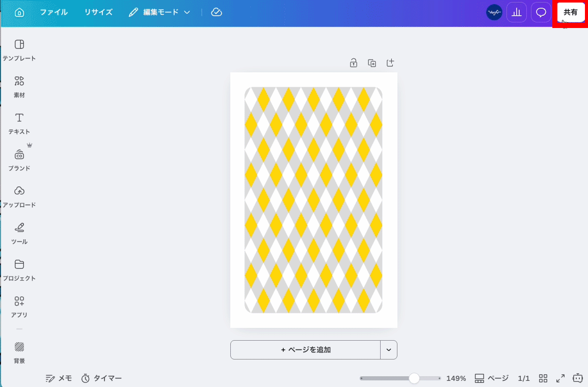Open the プロジェクト panel

click(x=19, y=270)
